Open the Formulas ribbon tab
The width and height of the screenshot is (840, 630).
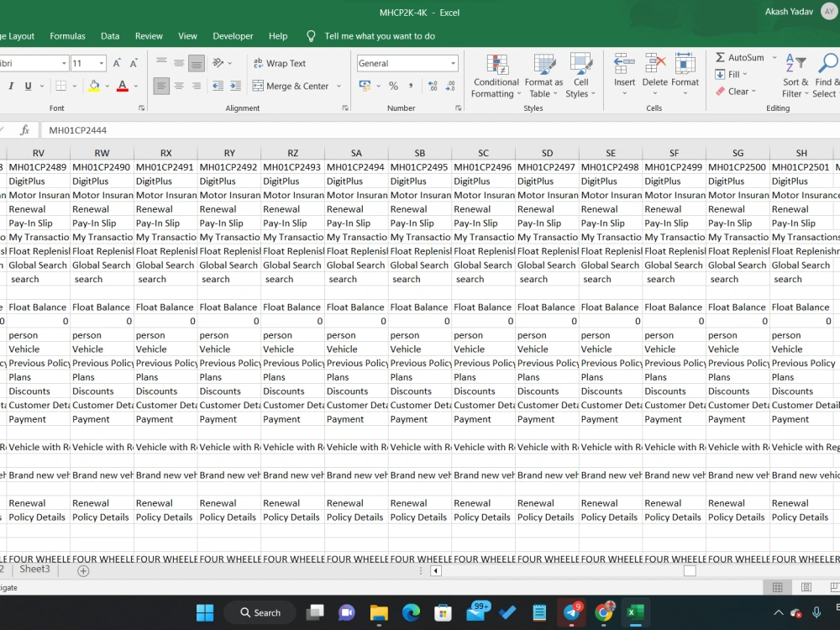click(67, 36)
